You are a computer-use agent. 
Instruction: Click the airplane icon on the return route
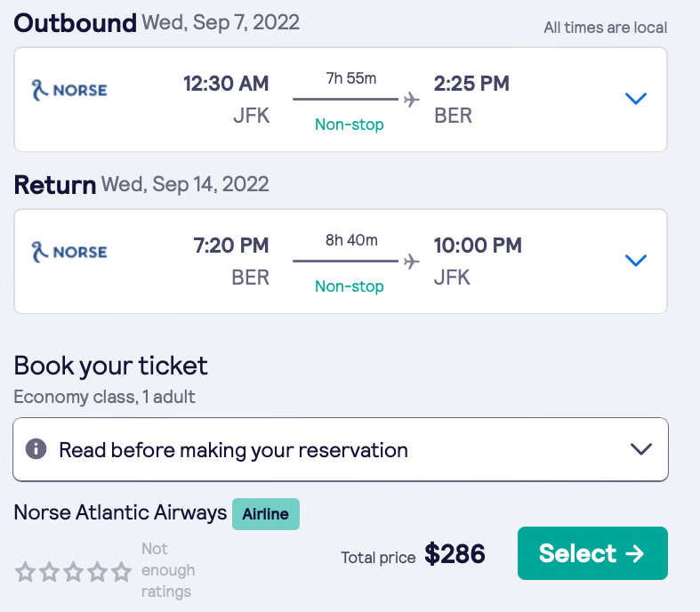(x=411, y=261)
